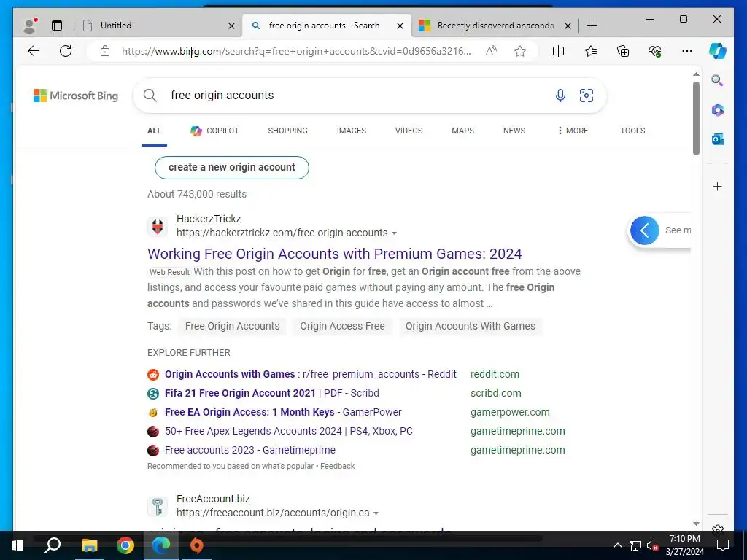The image size is (747, 560).
Task: Click the Read aloud icon
Action: pos(491,51)
